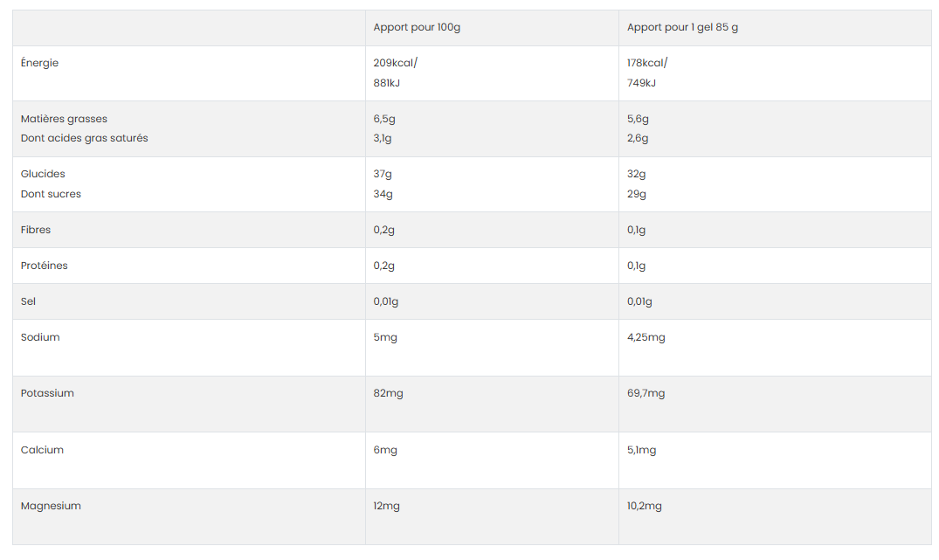
Task: Click the "Dont sucres" label
Action: tap(51, 194)
